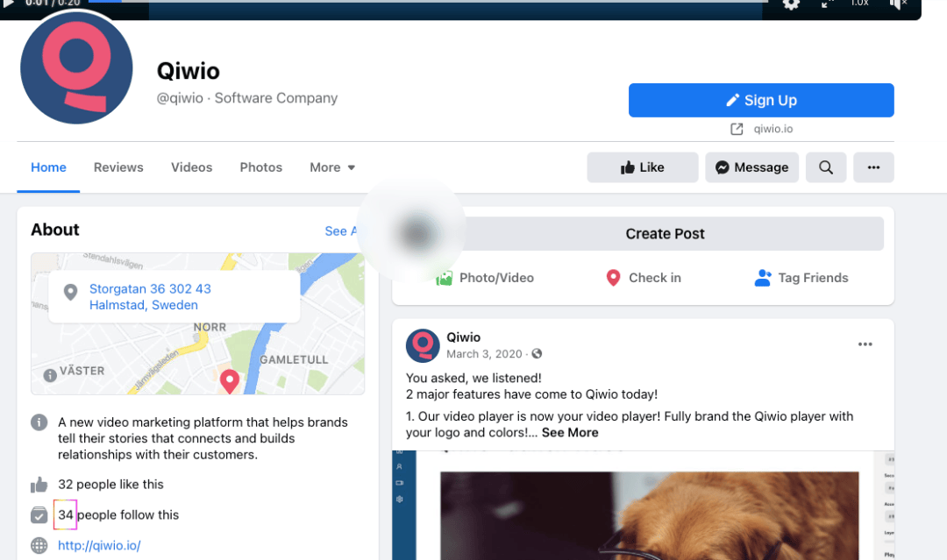Expand the More tab dropdown

coord(332,167)
